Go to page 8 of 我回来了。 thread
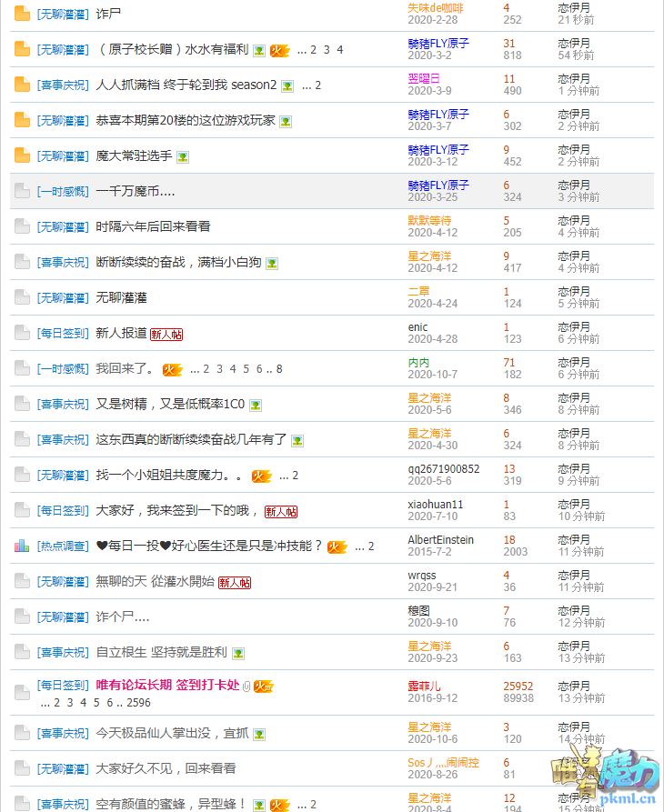The height and width of the screenshot is (812, 664). click(x=279, y=369)
